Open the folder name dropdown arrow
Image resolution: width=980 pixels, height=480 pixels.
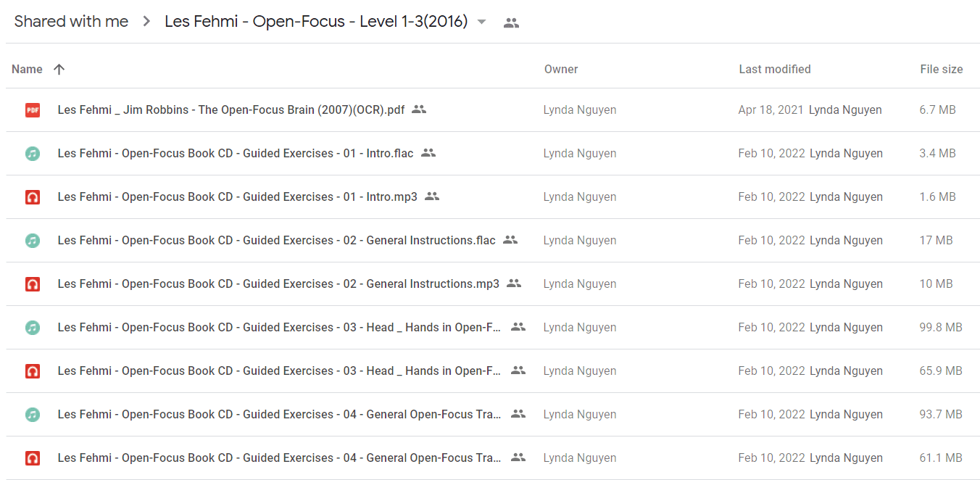tap(481, 22)
